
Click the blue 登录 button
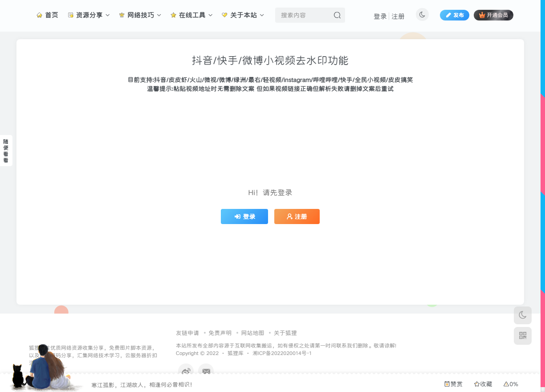[x=244, y=216]
